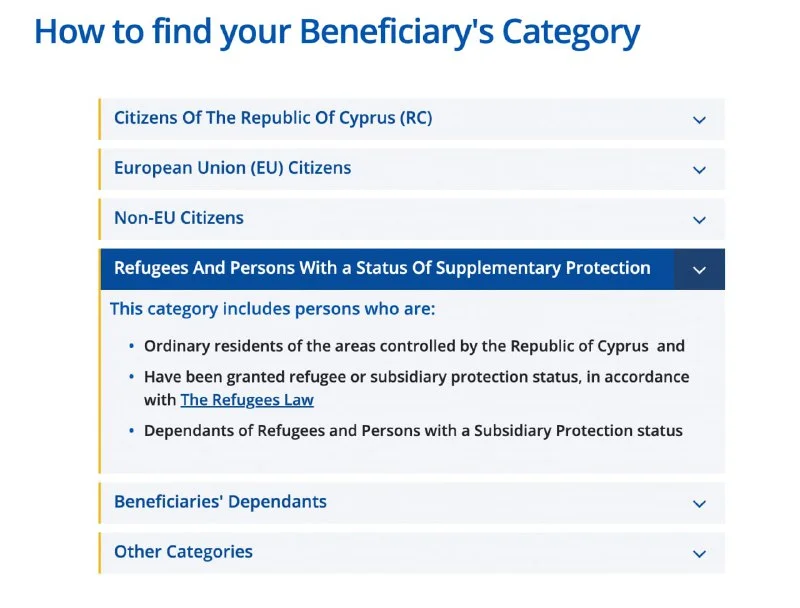Click the 'This category includes persons who are' text
The width and height of the screenshot is (800, 608).
click(x=272, y=309)
